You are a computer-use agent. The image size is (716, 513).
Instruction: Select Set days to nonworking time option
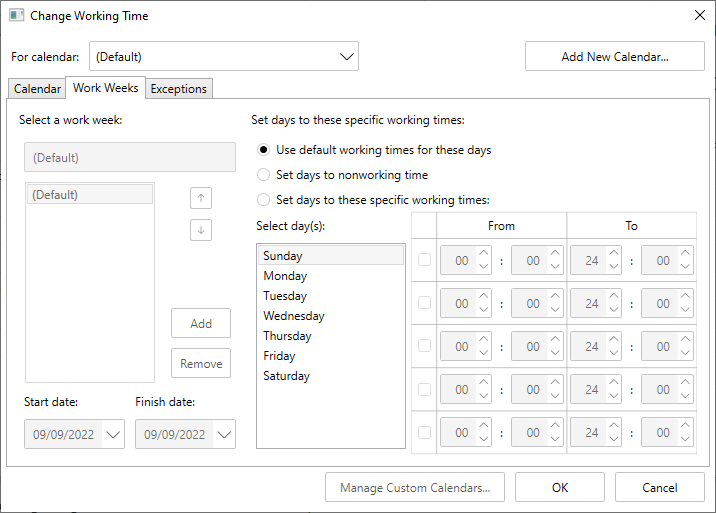pyautogui.click(x=264, y=175)
